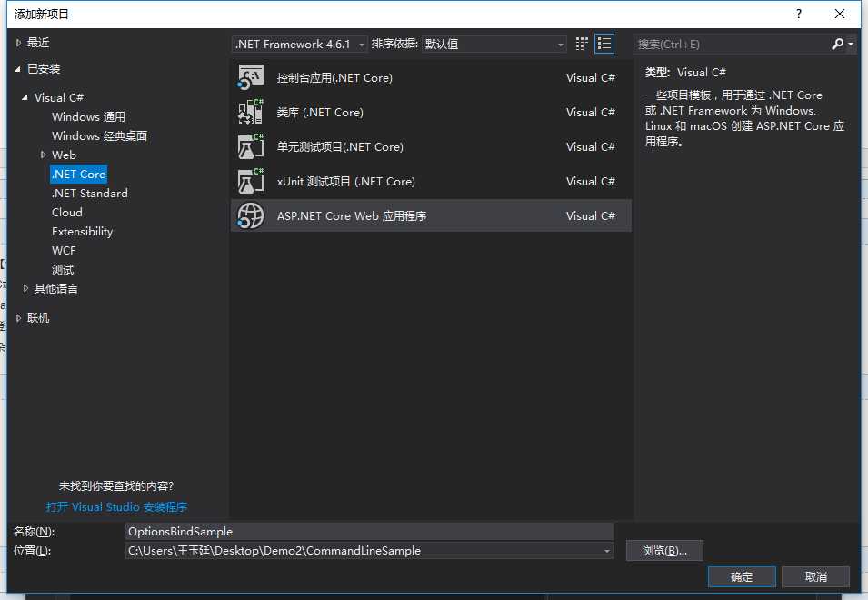868x600 pixels.
Task: Select the 测试 category
Action: click(63, 270)
